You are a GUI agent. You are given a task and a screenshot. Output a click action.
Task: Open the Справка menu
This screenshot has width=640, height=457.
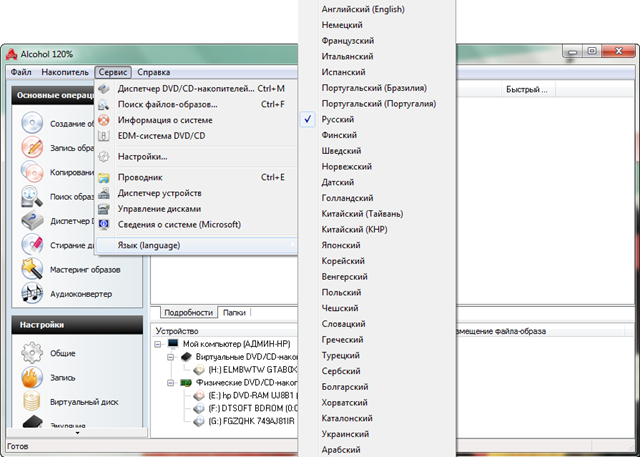tap(153, 72)
